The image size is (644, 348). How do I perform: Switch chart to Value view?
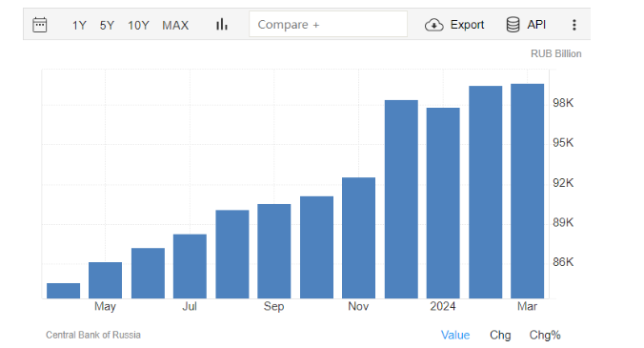click(455, 335)
